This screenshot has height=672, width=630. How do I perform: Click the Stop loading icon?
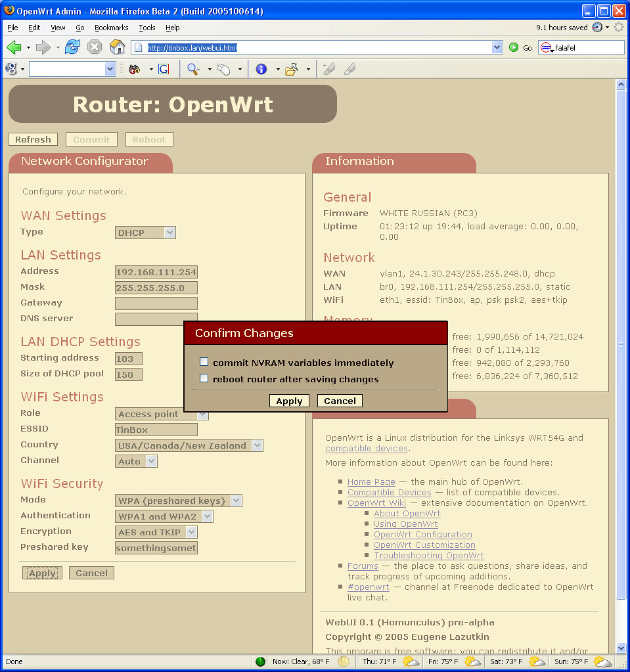(x=95, y=47)
